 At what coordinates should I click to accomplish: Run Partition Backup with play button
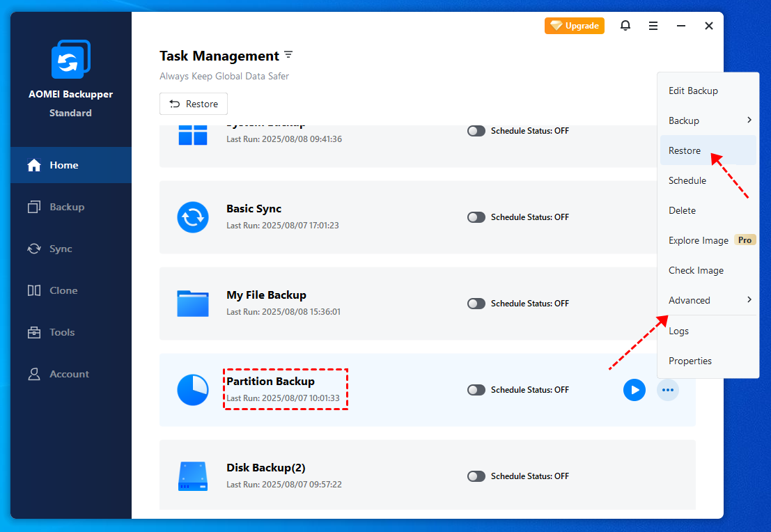pyautogui.click(x=634, y=390)
